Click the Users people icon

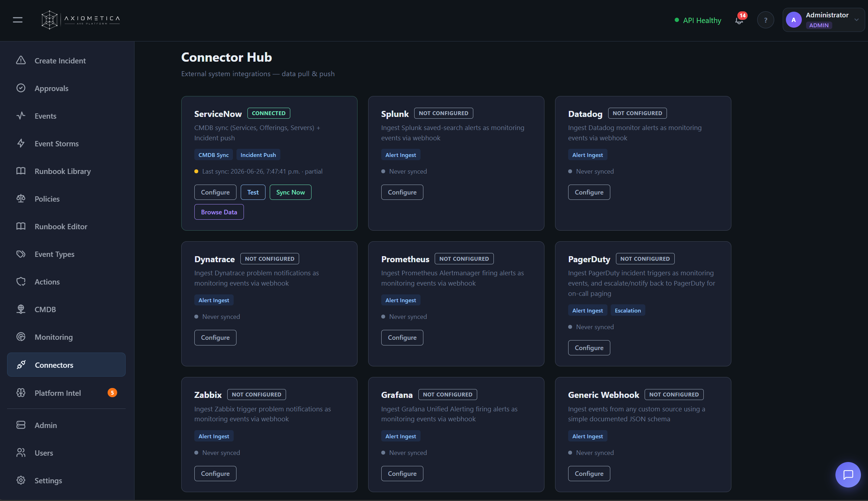tap(21, 452)
